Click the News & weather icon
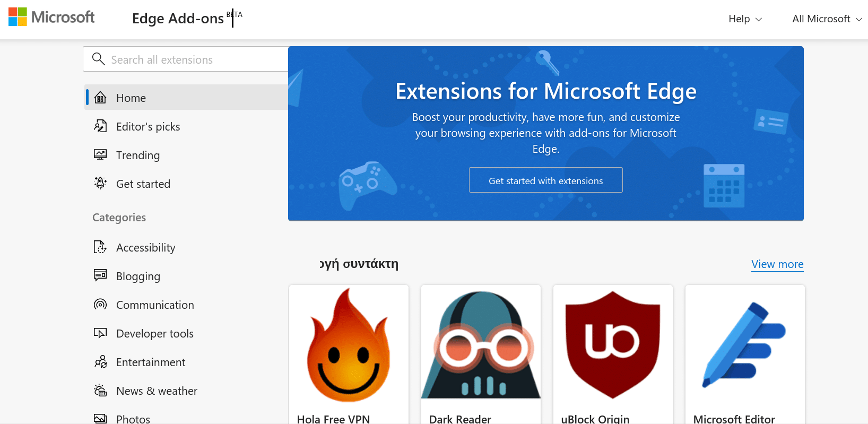 pyautogui.click(x=100, y=391)
